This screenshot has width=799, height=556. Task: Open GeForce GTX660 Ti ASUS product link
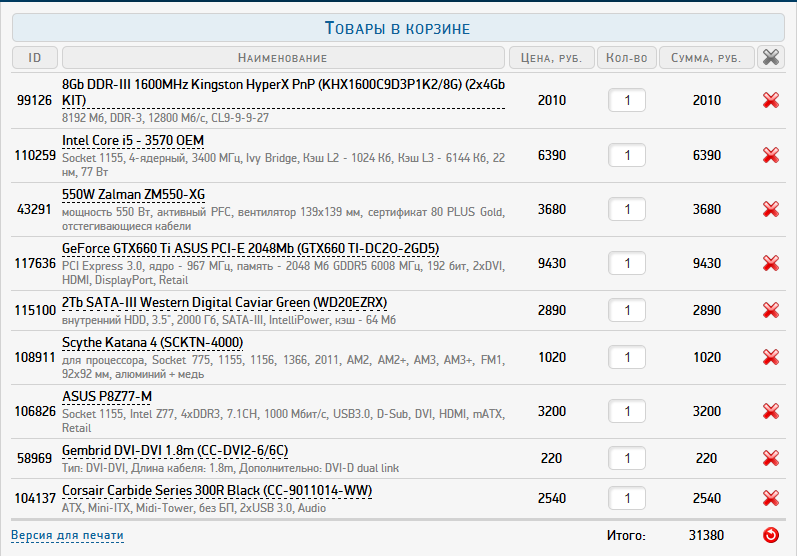250,249
